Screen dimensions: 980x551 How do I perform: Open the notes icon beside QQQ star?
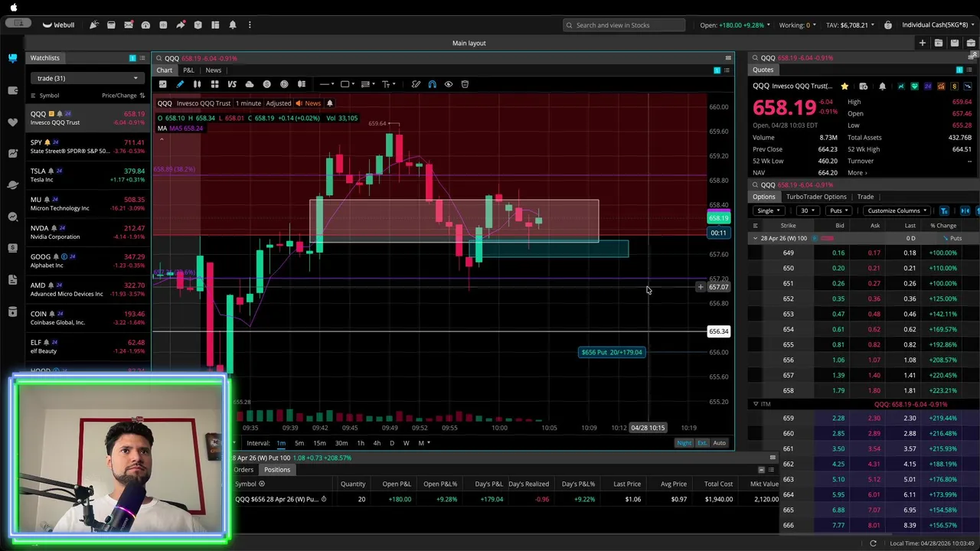click(x=863, y=86)
